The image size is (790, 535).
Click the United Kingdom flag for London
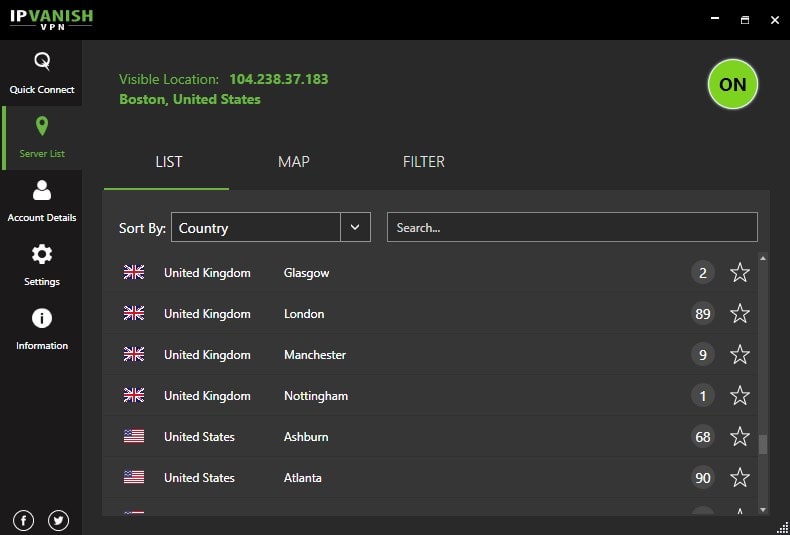pos(134,313)
